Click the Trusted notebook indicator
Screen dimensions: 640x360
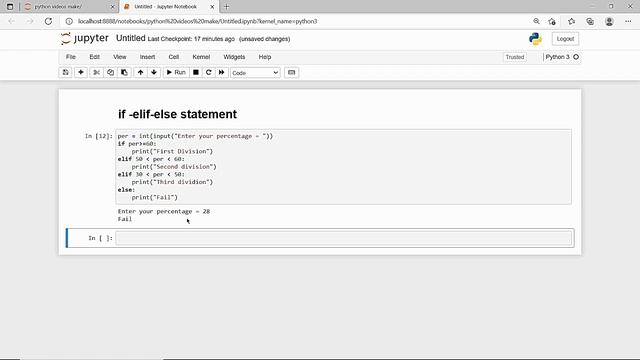(515, 57)
